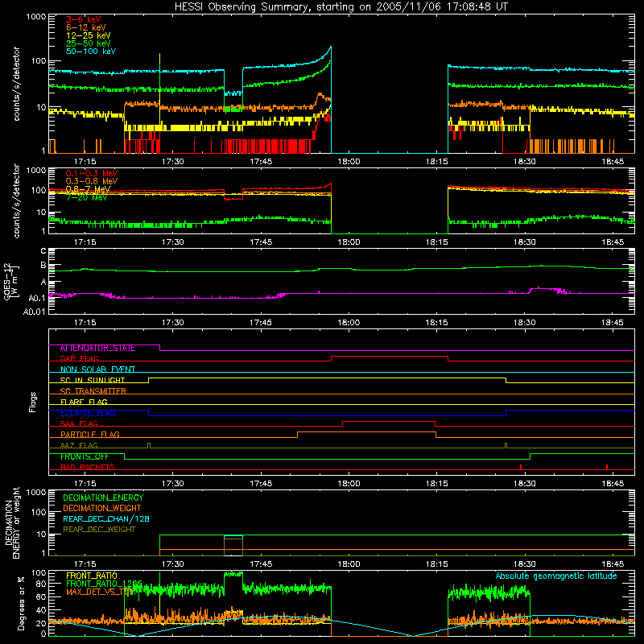The width and height of the screenshot is (644, 644).
Task: Click the Degrees or % axis title
Action: pyautogui.click(x=21, y=603)
